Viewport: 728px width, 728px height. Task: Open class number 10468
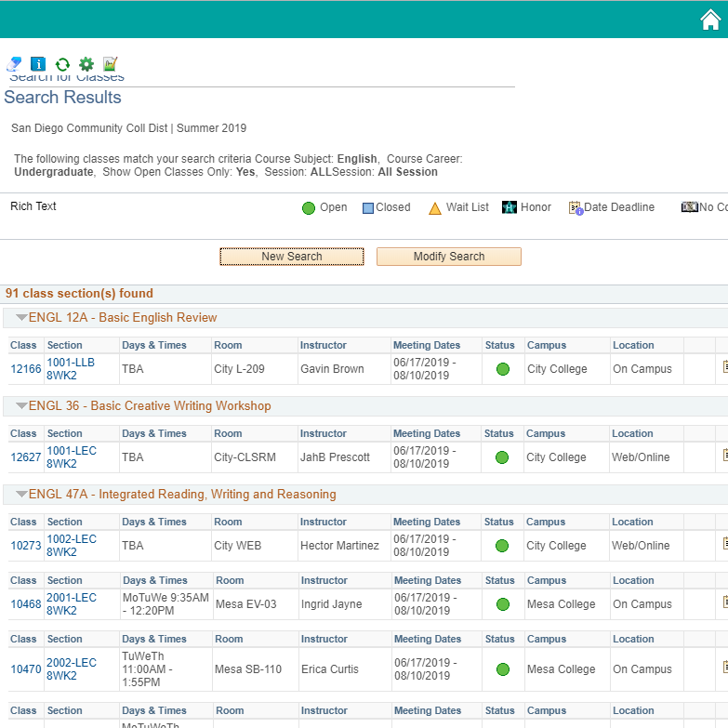pos(26,604)
